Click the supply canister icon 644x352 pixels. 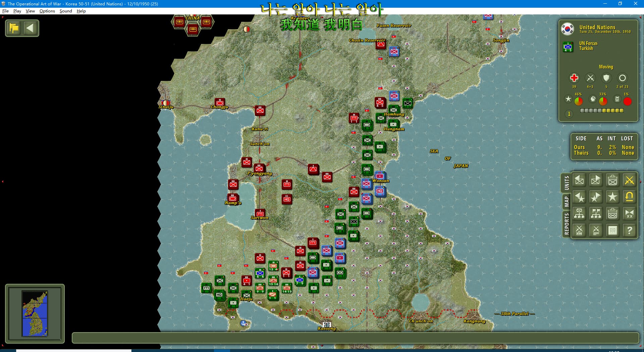[617, 99]
